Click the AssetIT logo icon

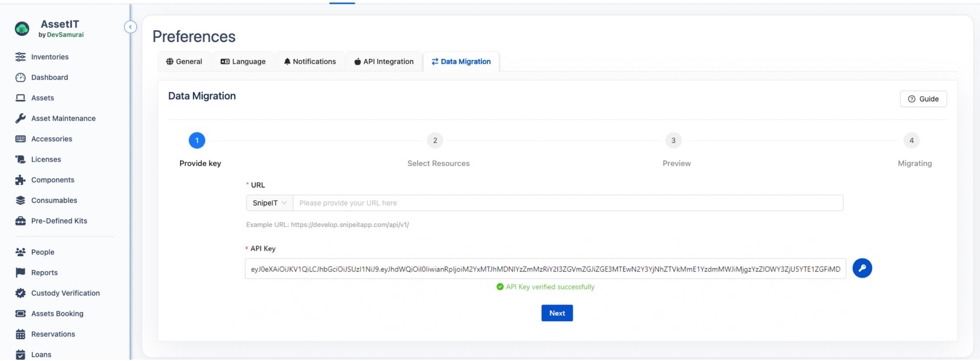[22, 29]
